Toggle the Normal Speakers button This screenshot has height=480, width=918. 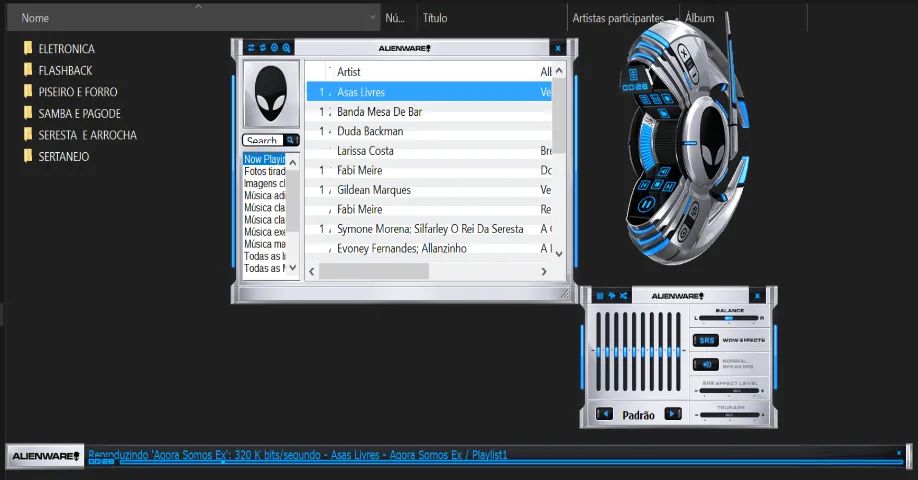click(705, 364)
